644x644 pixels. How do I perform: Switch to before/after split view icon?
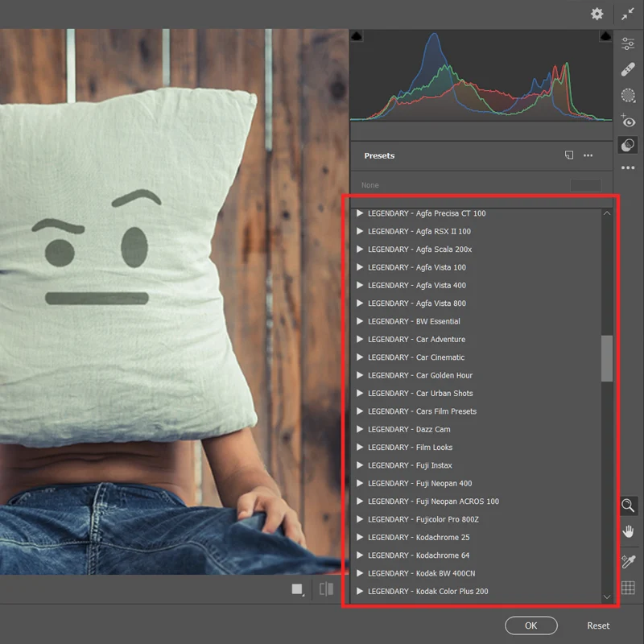[x=326, y=589]
